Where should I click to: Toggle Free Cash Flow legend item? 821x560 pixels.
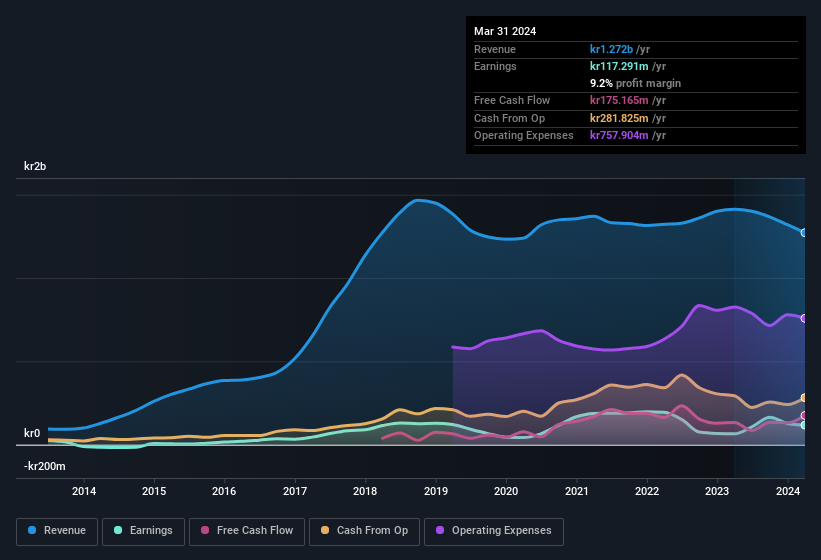click(247, 531)
